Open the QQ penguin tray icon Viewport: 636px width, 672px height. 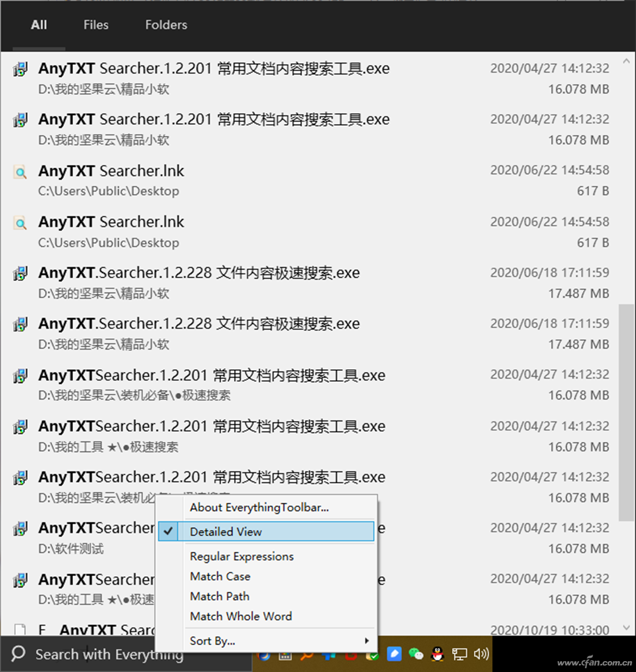click(x=437, y=653)
